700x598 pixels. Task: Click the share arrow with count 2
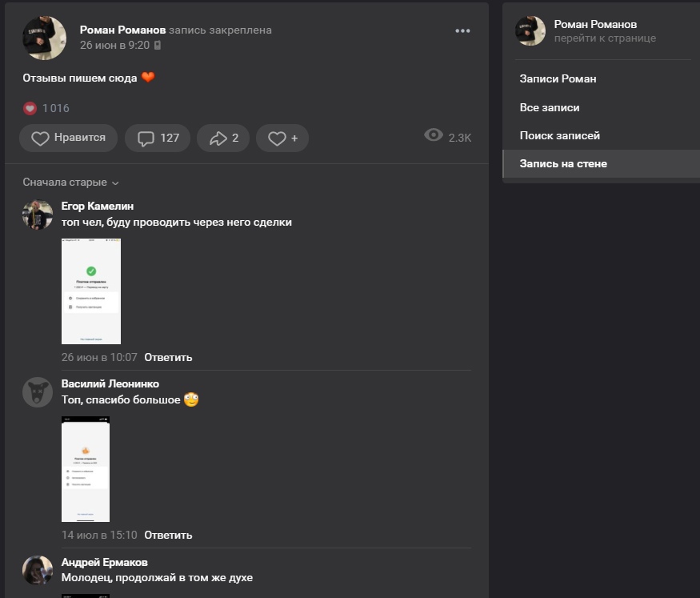point(224,138)
